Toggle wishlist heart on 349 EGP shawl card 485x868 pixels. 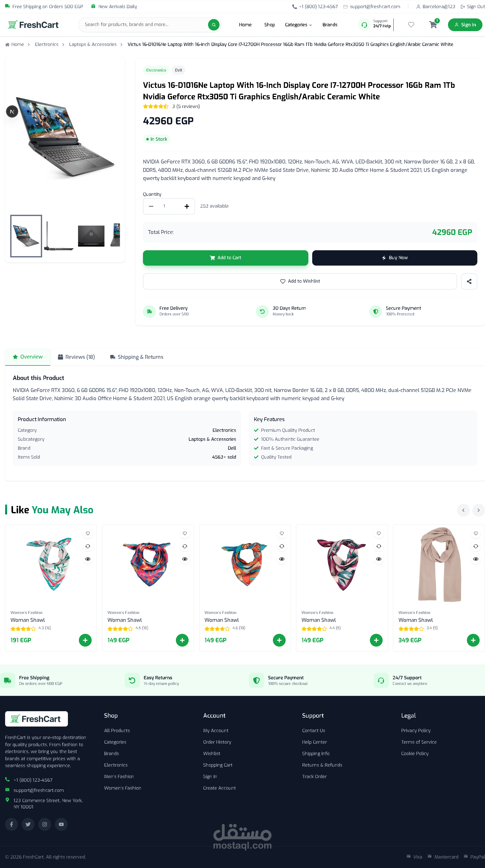point(476,533)
